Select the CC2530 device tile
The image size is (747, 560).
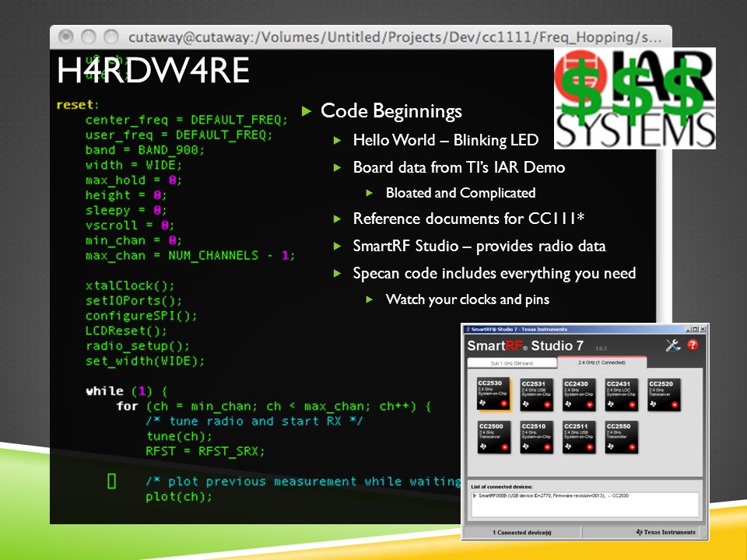[493, 394]
